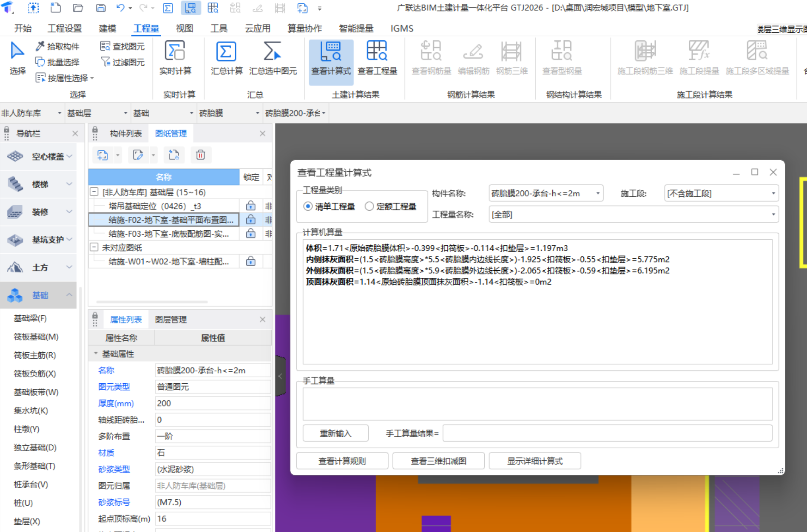807x532 pixels.
Task: Click the undo icon in quick access bar
Action: [x=120, y=8]
